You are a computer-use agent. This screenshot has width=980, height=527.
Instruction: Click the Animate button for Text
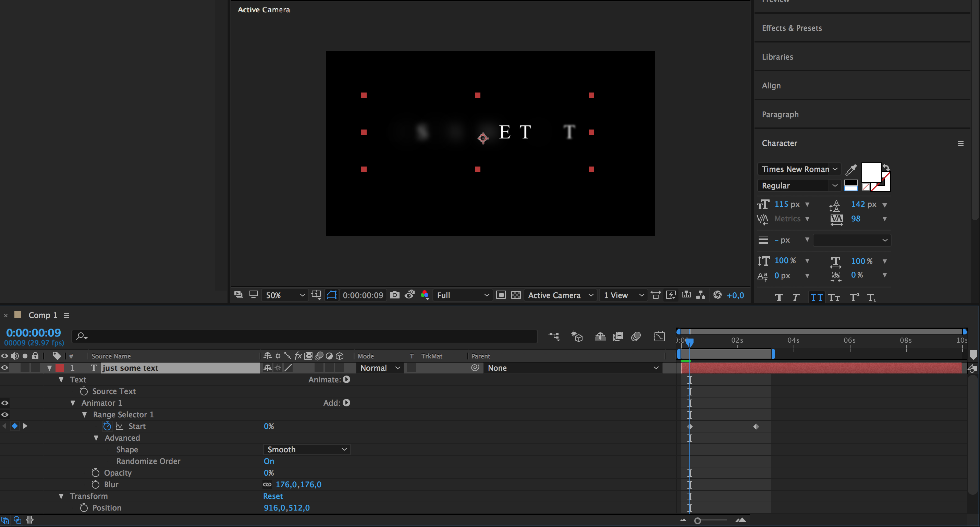point(346,379)
